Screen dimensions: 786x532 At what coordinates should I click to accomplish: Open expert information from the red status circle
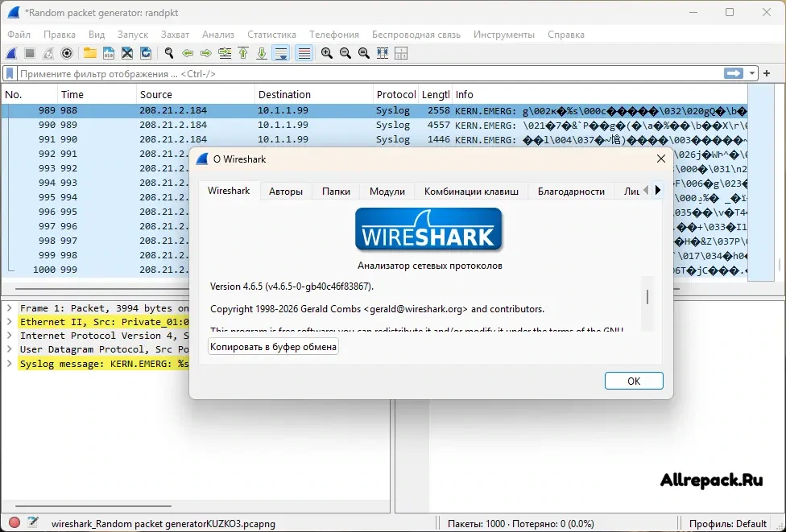pyautogui.click(x=14, y=523)
